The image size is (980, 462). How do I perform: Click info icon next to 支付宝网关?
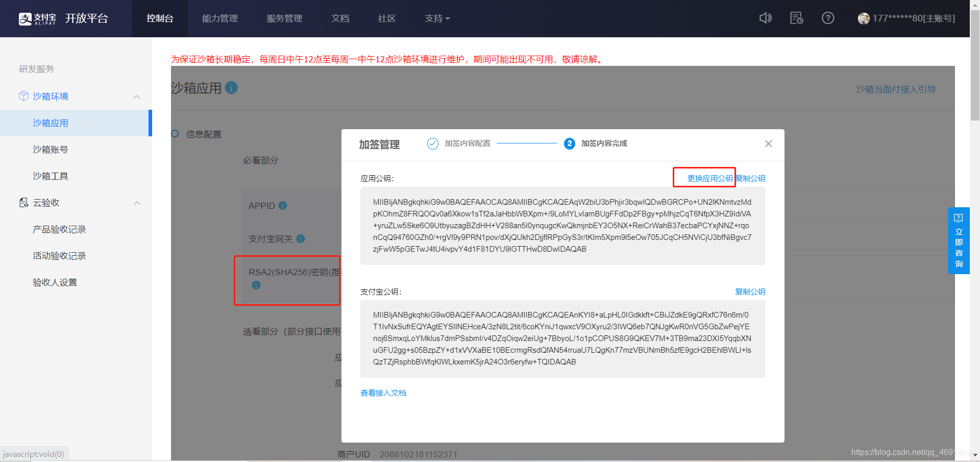301,238
